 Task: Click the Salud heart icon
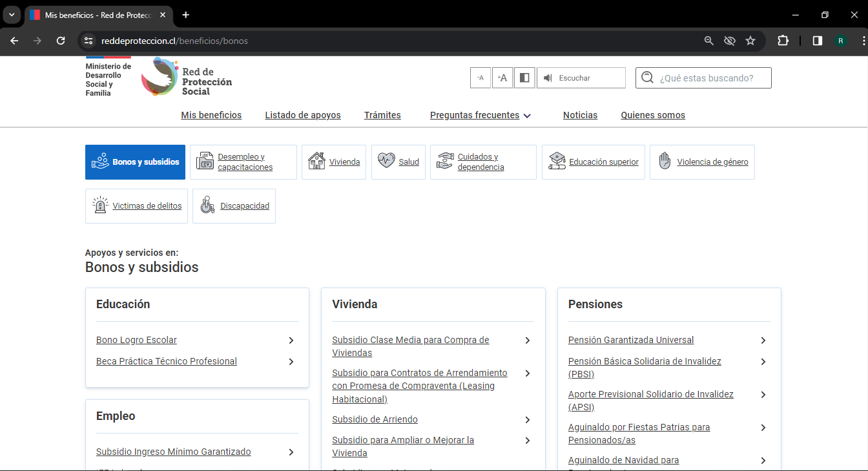[386, 162]
